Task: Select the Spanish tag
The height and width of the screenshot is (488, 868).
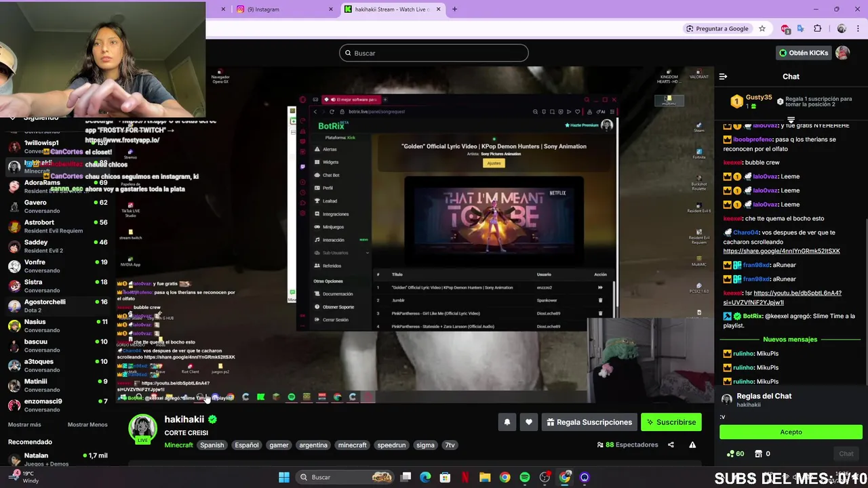Action: (212, 445)
